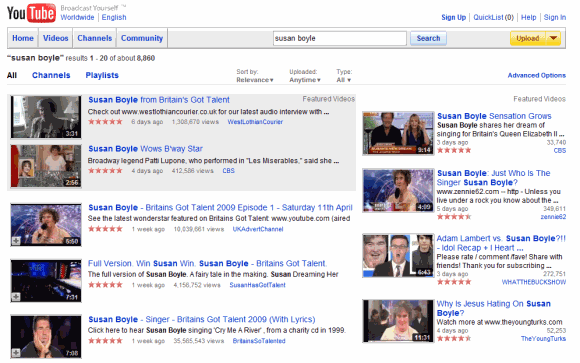This screenshot has height=363, width=580.
Task: Click the 4:09 Just Who Is thumbnail
Action: [398, 191]
